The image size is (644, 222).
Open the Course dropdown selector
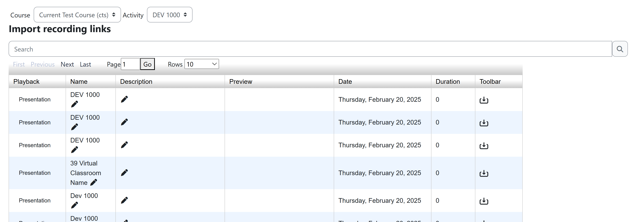[77, 15]
